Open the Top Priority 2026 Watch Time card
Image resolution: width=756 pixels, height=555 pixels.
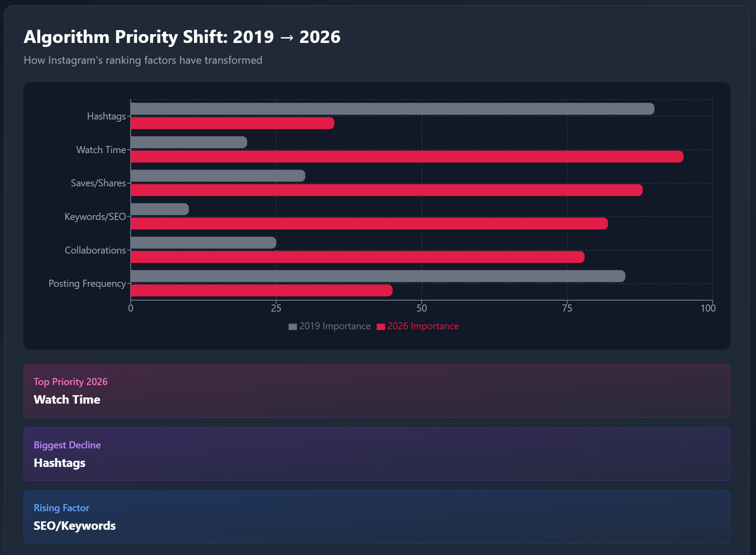click(x=377, y=391)
